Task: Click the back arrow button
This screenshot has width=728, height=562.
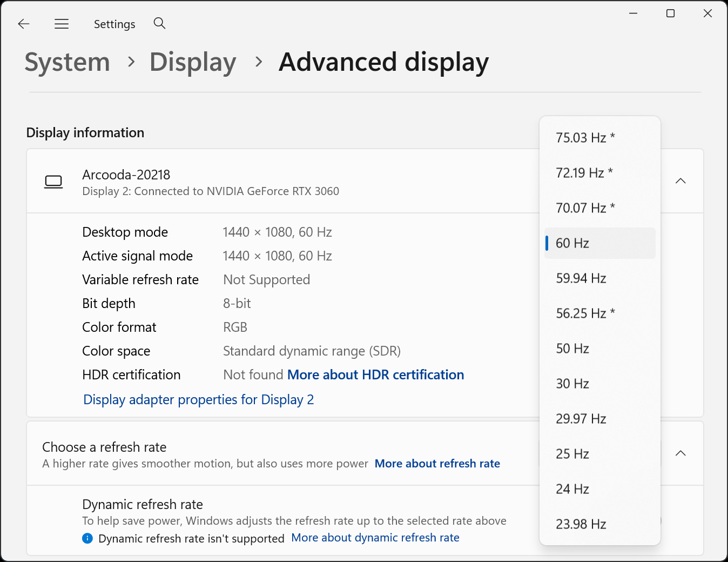Action: click(24, 24)
